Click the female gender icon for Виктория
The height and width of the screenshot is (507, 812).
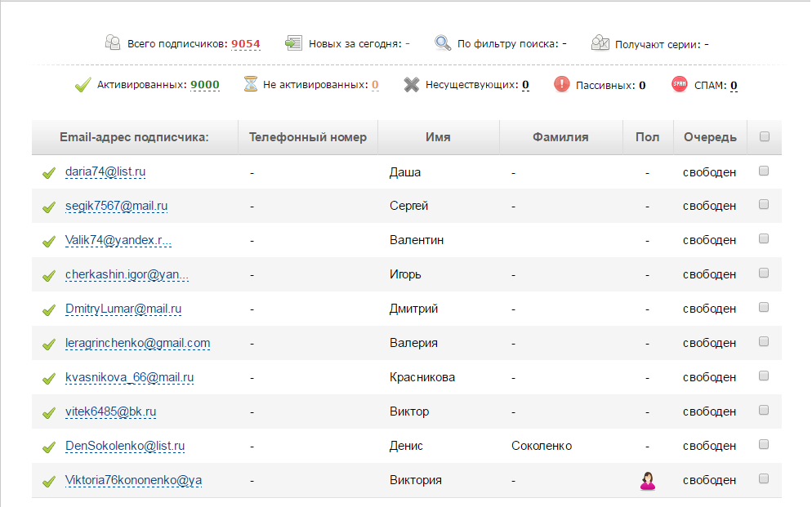648,481
